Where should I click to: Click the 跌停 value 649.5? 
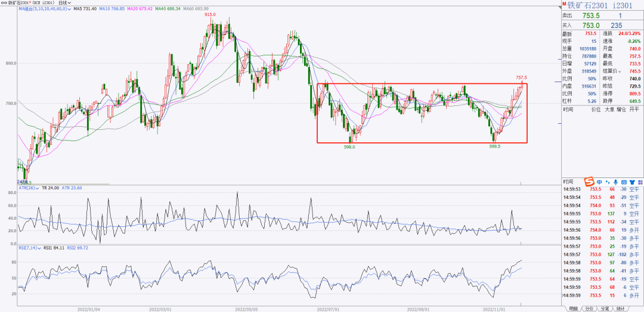point(635,101)
